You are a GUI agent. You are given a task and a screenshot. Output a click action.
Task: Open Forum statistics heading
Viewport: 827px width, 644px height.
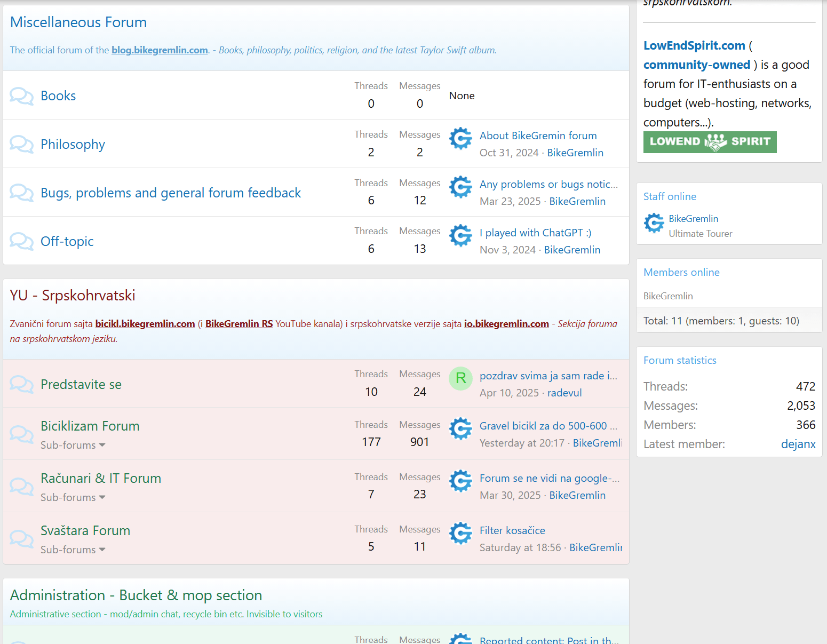coord(680,360)
